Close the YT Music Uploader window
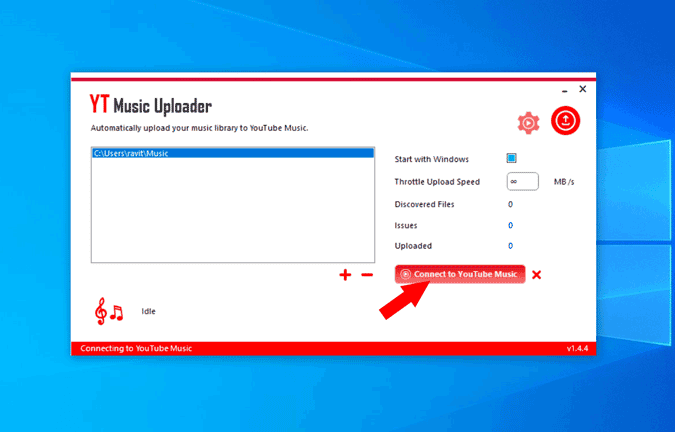 click(x=582, y=89)
